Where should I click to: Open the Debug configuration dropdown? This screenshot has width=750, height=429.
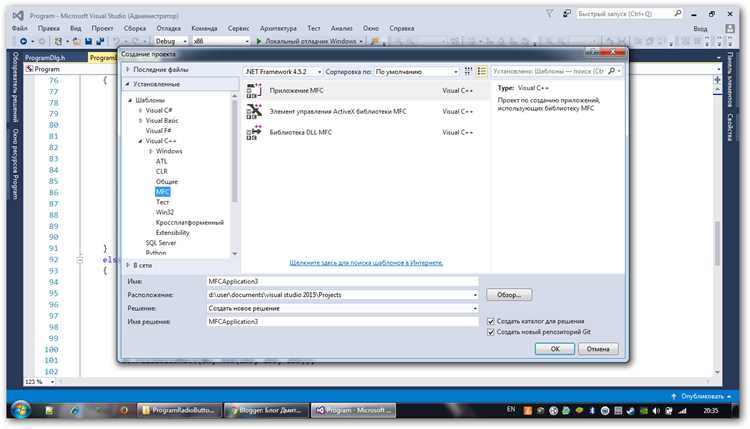(x=170, y=41)
